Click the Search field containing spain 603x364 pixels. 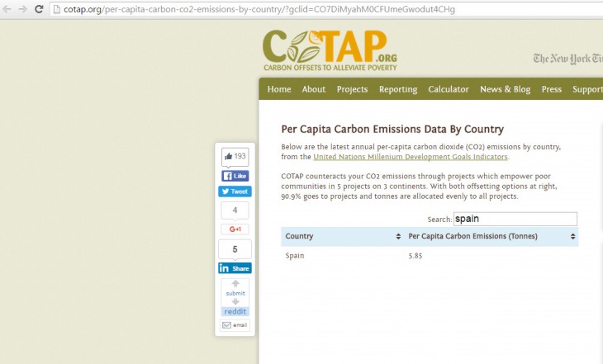coord(515,220)
